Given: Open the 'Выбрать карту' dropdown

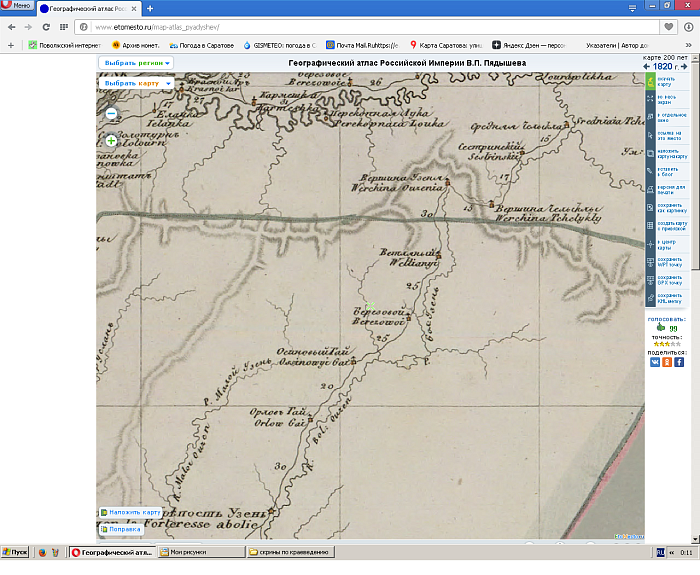Looking at the screenshot, I should click(136, 83).
